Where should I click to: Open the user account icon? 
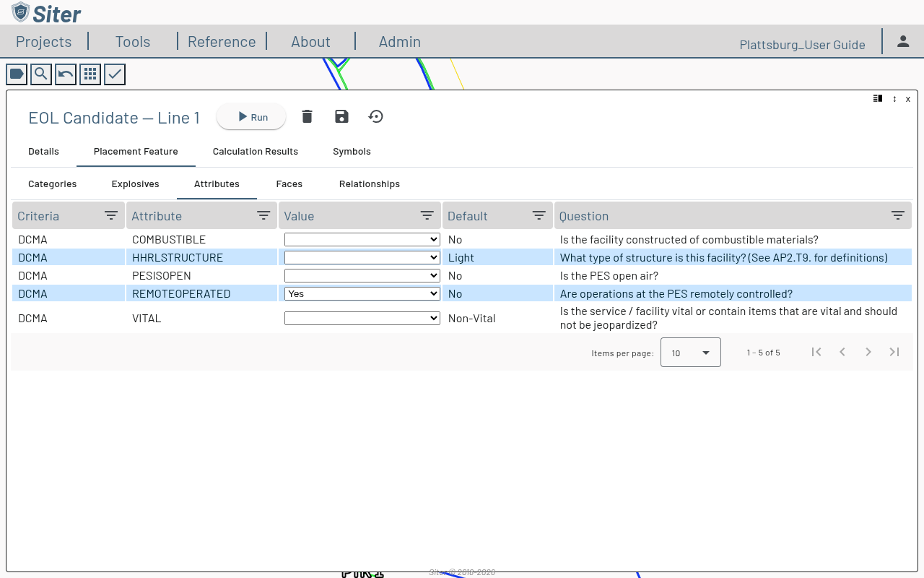[x=903, y=41]
